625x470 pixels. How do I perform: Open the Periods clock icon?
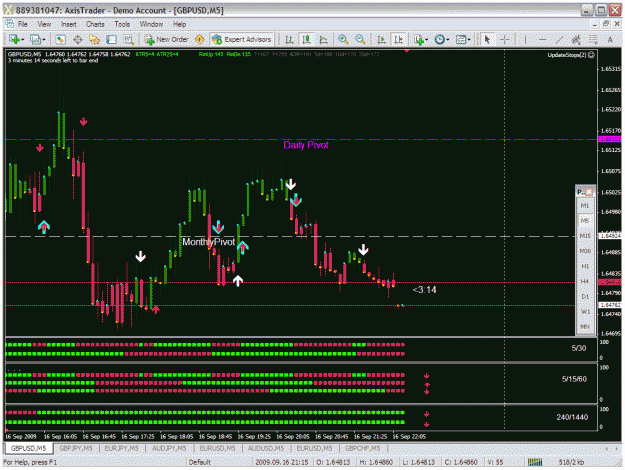pos(439,39)
